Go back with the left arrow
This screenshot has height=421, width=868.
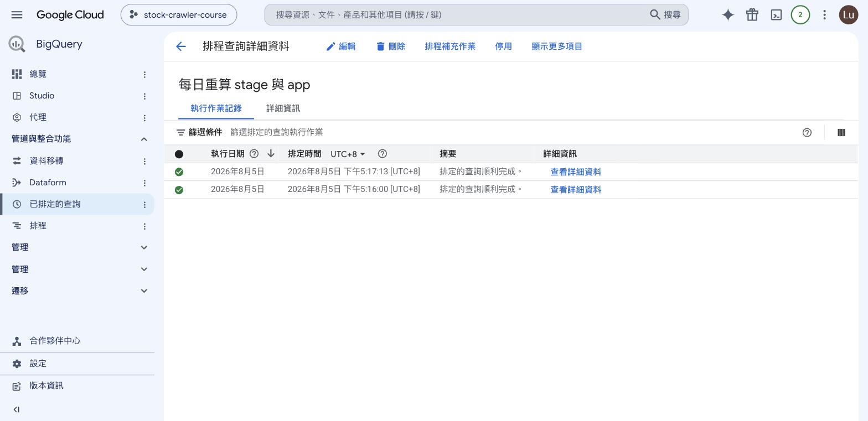[181, 46]
